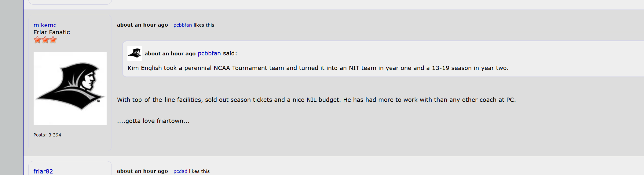
Task: Click 'likes this' text beside pcbbfan
Action: (204, 25)
